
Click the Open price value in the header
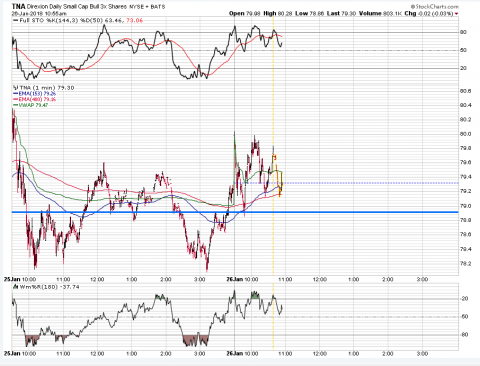point(254,14)
